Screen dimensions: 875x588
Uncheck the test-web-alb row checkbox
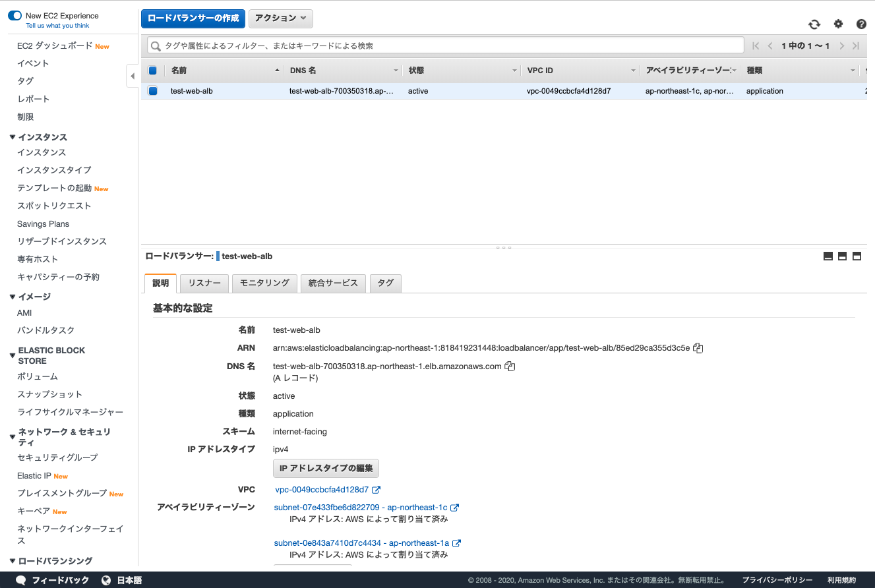tap(152, 91)
